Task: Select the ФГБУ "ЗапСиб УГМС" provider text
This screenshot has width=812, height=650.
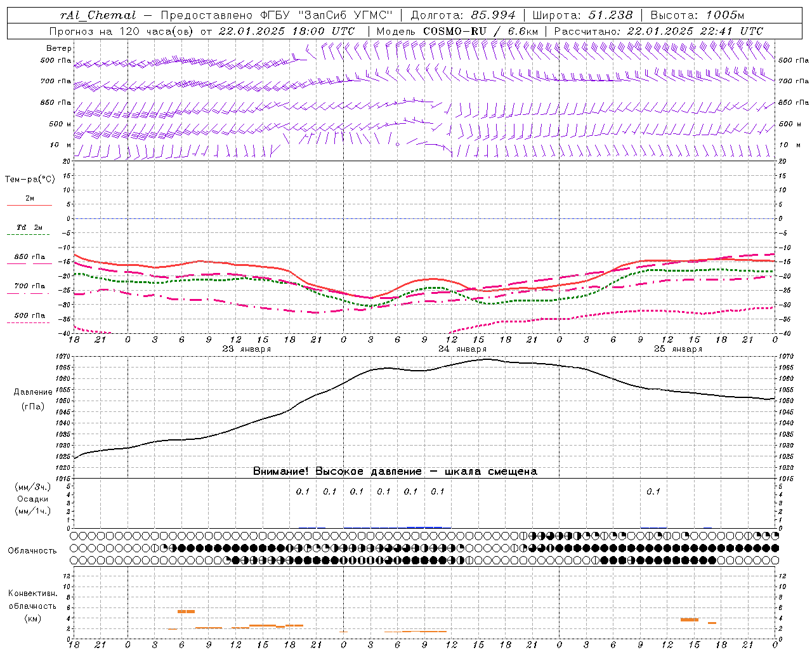Action: 326,15
